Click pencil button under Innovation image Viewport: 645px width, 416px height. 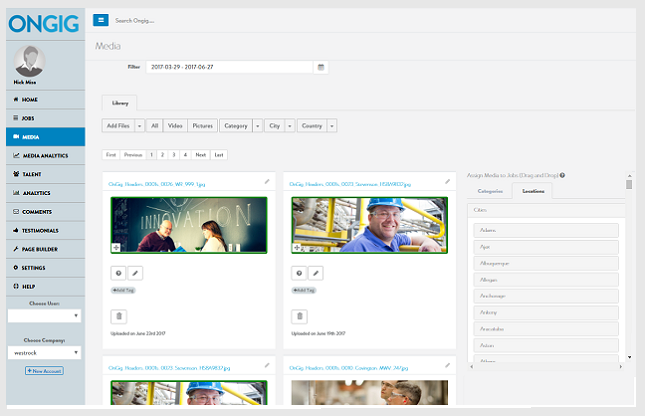[x=135, y=273]
